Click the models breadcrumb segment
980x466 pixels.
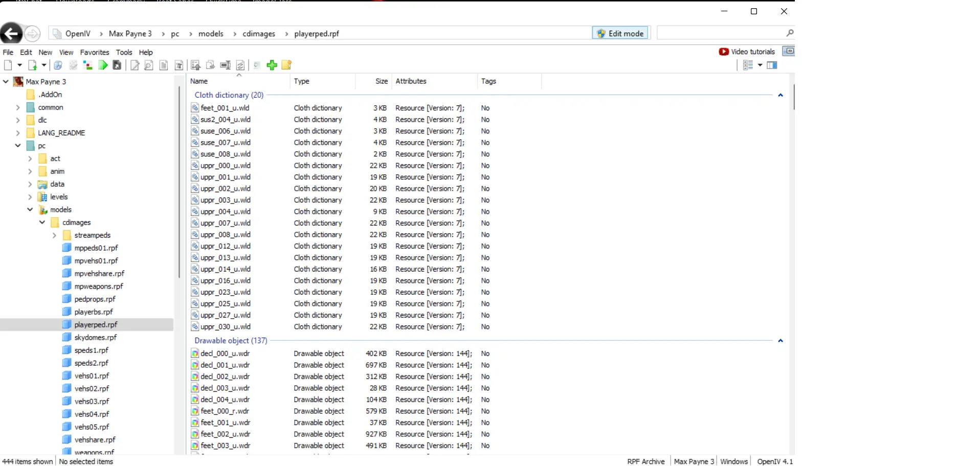(211, 34)
